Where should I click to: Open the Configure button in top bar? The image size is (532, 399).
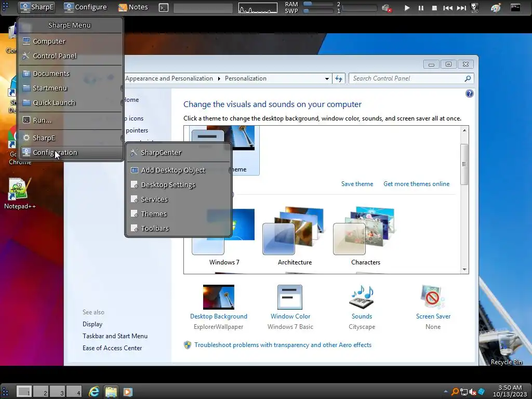coord(86,7)
